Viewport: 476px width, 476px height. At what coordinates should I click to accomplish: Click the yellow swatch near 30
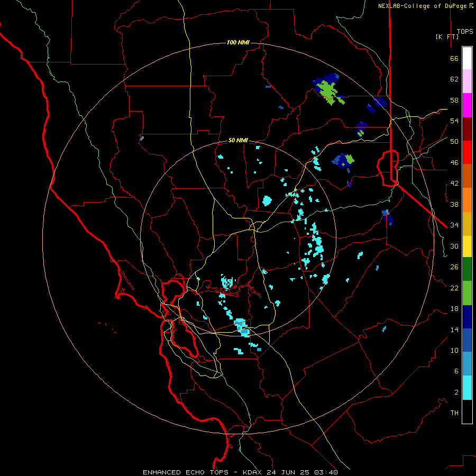coord(467,246)
